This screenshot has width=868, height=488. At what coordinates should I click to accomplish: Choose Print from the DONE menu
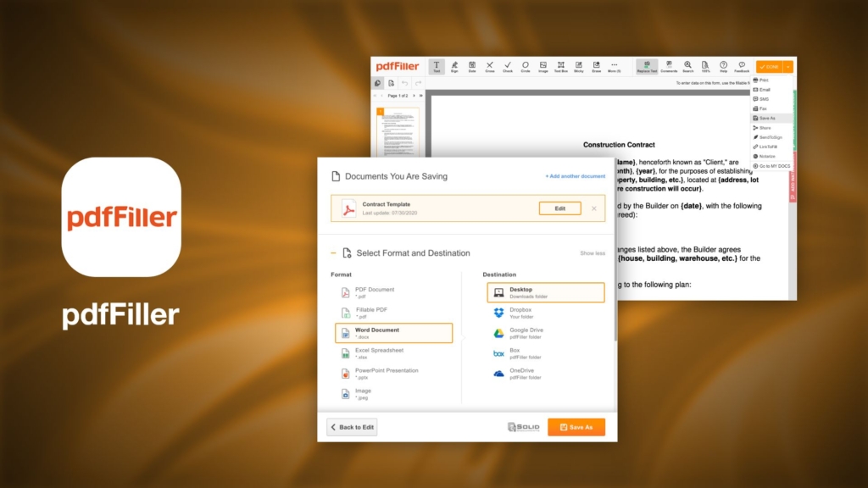click(x=771, y=80)
